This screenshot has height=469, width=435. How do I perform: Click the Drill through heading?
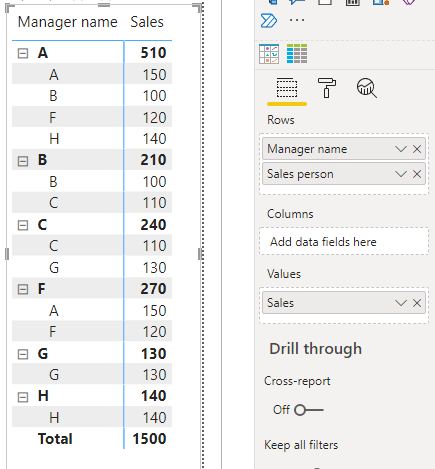(x=315, y=349)
